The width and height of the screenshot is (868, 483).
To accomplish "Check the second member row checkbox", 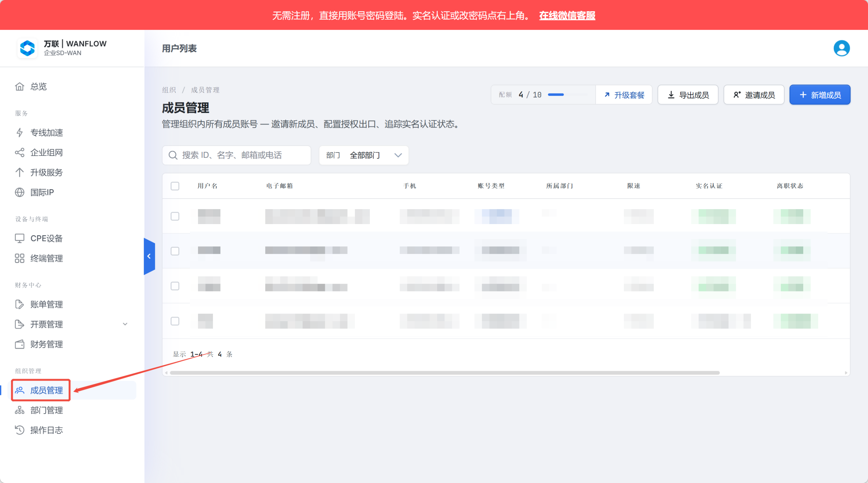I will (x=175, y=251).
